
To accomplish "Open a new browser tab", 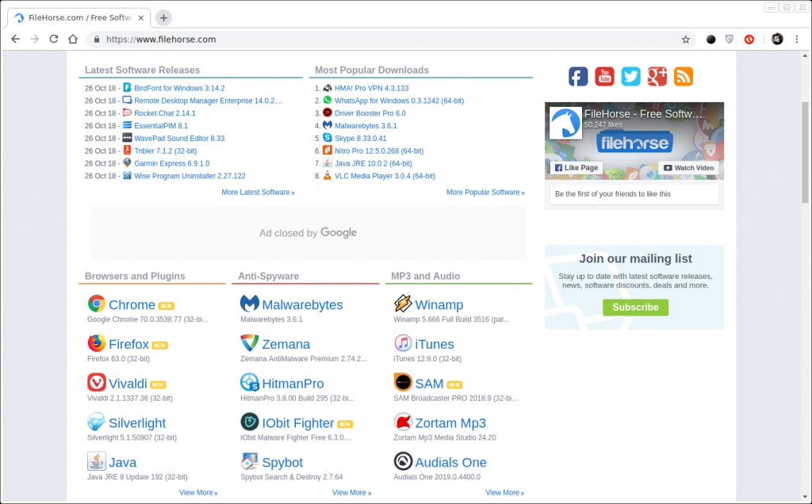I will click(x=163, y=17).
